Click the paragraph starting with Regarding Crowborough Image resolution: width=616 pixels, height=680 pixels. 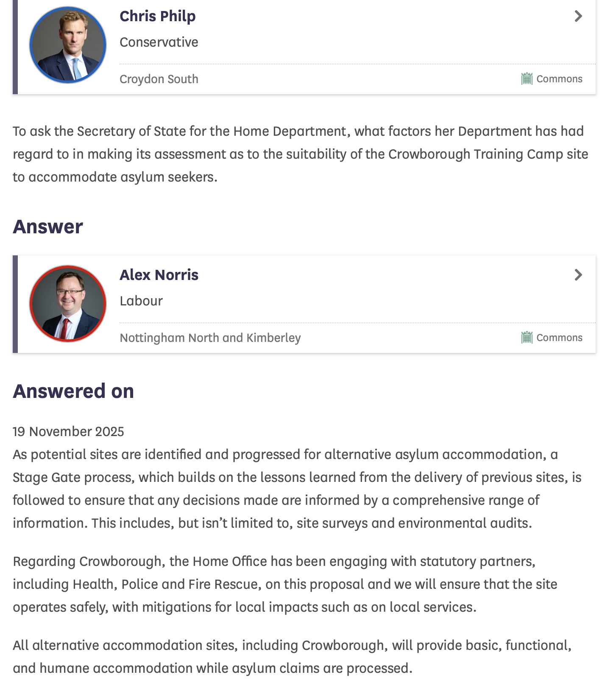(285, 584)
